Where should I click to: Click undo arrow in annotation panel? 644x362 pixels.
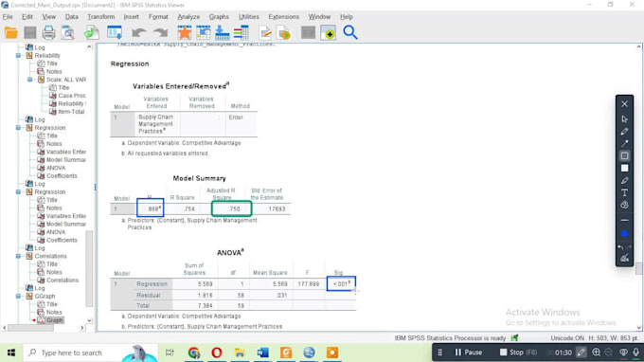[620, 247]
